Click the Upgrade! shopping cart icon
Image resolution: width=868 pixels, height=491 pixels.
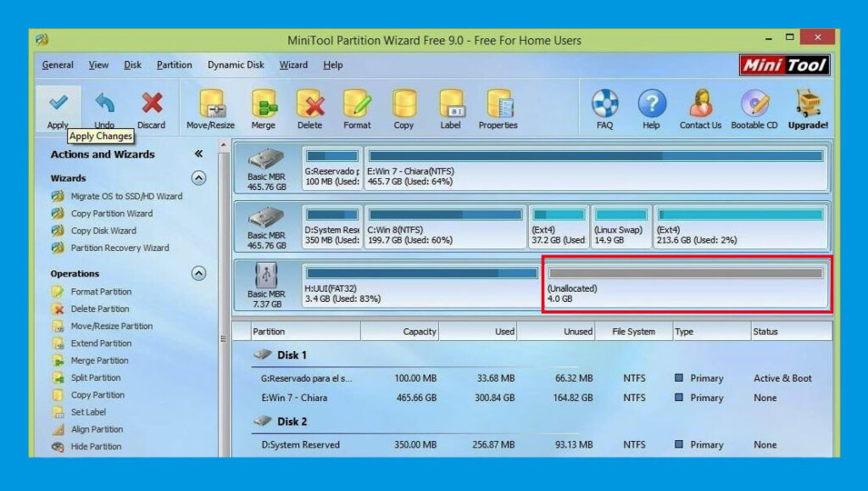[808, 103]
